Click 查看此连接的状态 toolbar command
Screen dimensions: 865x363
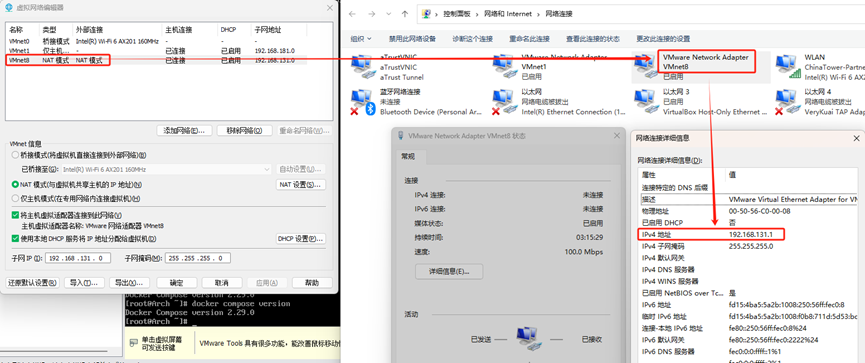pos(593,39)
